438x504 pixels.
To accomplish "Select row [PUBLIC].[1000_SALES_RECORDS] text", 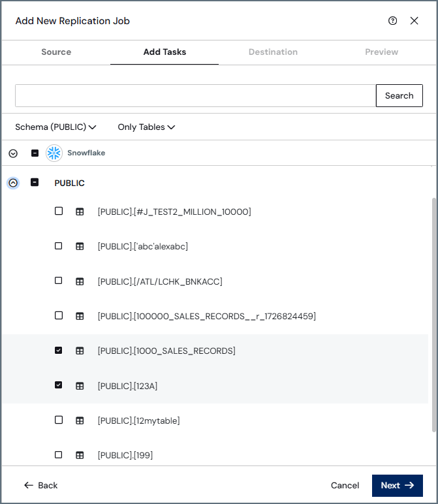I will click(166, 351).
